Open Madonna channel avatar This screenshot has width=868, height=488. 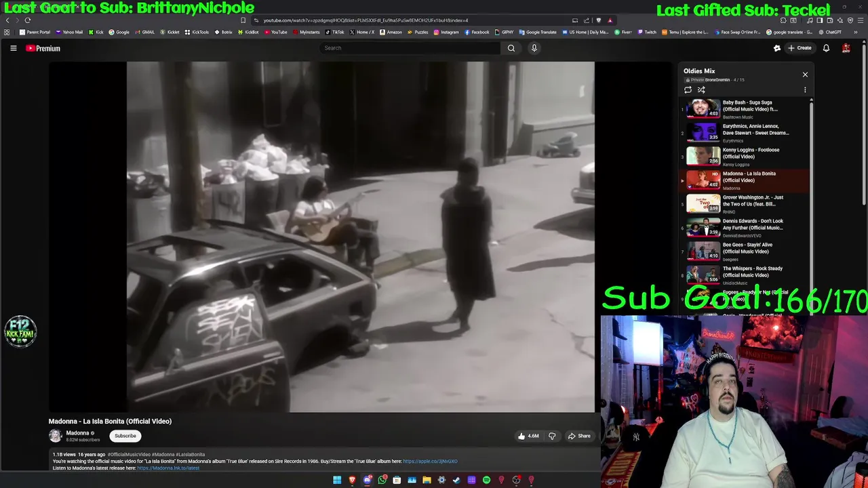point(55,436)
